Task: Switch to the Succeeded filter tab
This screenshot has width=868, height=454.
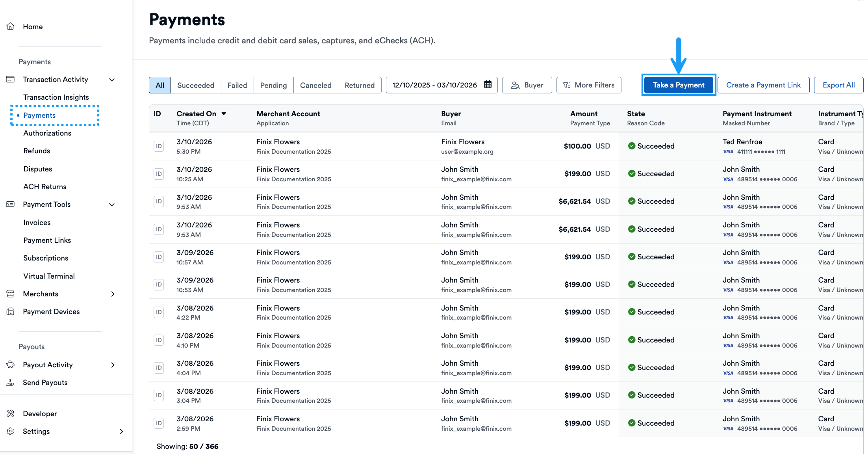Action: coord(196,85)
